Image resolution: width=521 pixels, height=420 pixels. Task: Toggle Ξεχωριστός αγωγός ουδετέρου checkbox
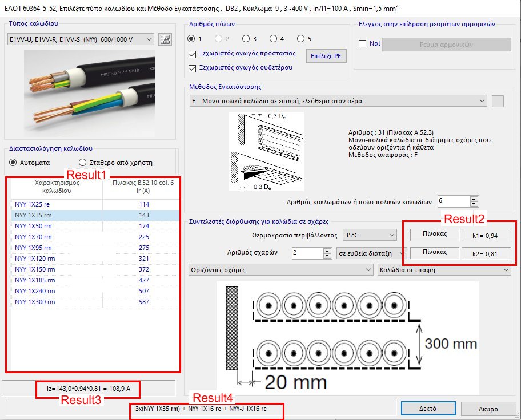pos(192,68)
